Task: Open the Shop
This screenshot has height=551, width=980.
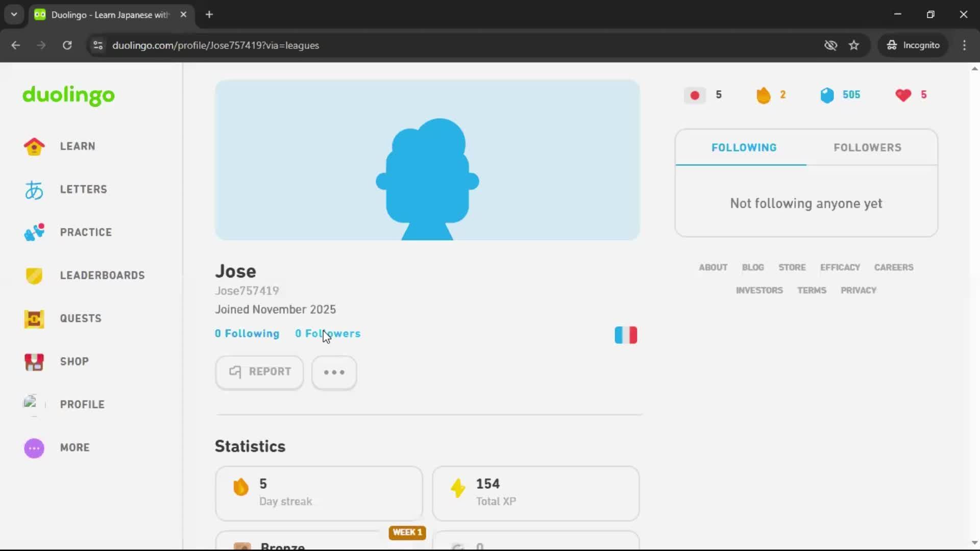Action: (34, 362)
